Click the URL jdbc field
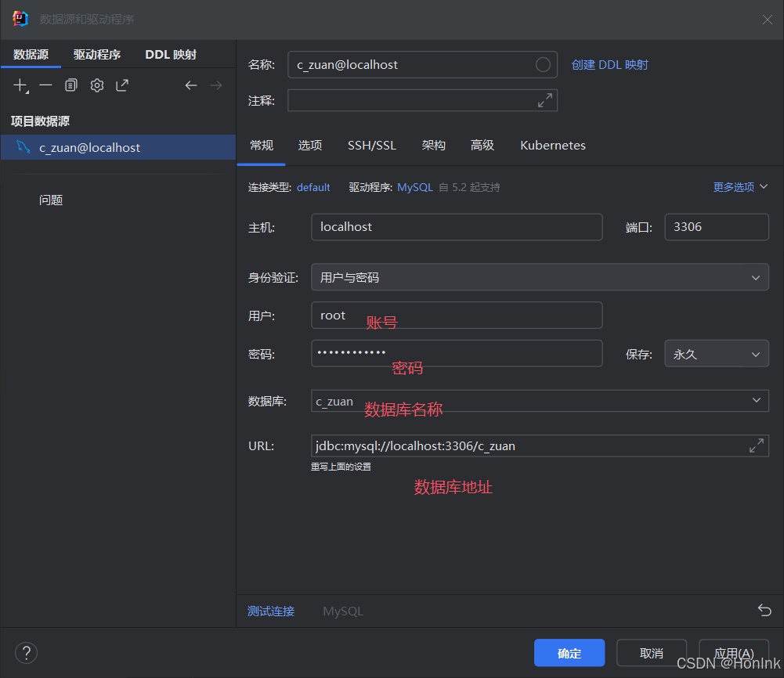Image resolution: width=784 pixels, height=678 pixels. click(x=540, y=445)
